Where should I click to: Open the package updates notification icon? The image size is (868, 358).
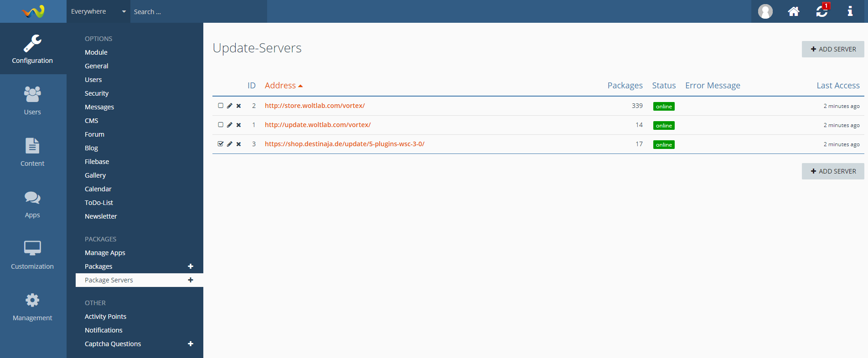pyautogui.click(x=822, y=10)
